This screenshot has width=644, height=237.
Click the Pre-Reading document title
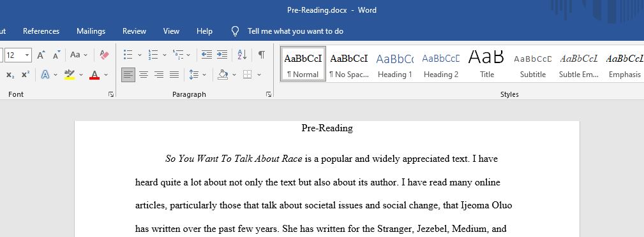click(327, 128)
